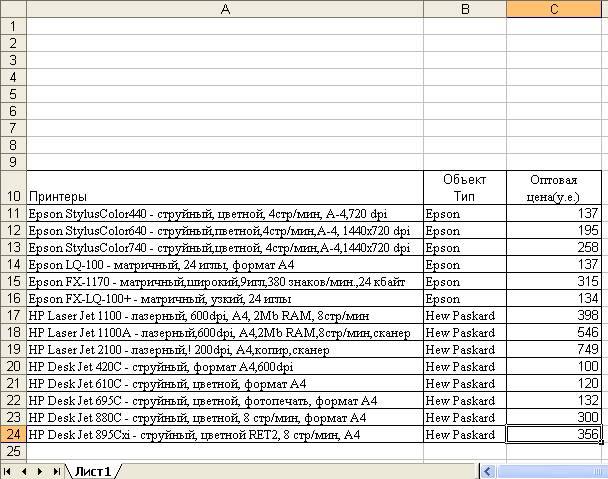Go to the first sheet using the navigation arrow
The height and width of the screenshot is (479, 608).
9,470
